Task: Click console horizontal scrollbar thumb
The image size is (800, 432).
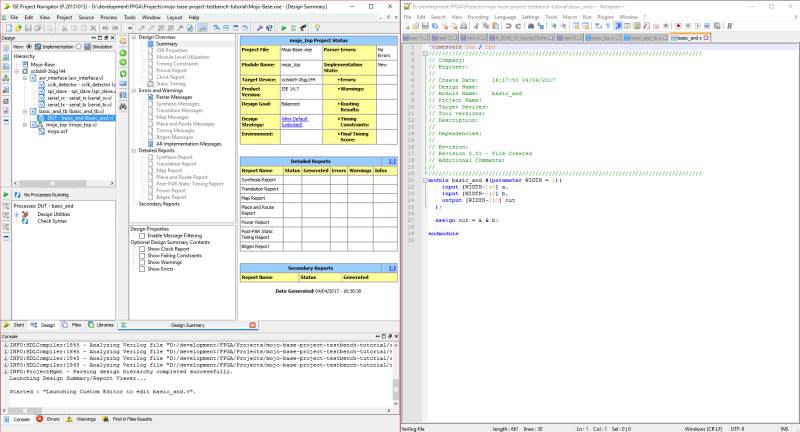Action: click(x=24, y=410)
